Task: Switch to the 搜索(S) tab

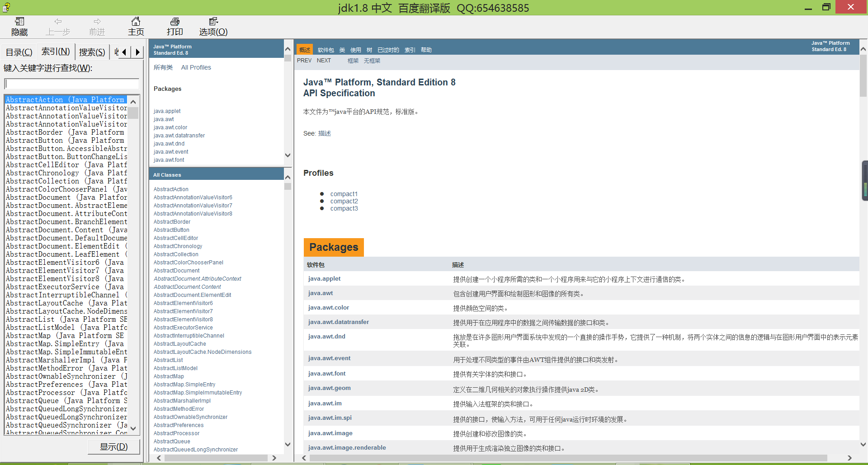Action: tap(92, 52)
